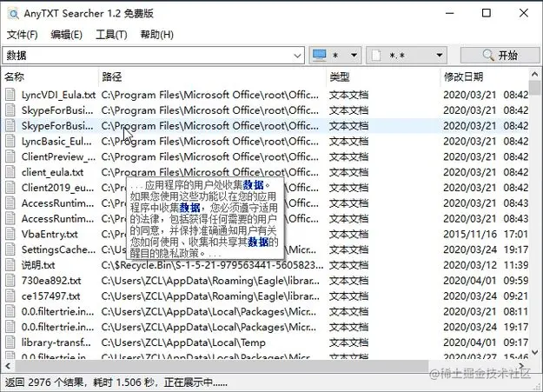This screenshot has width=543, height=392.
Task: Expand the search history dropdown arrow
Action: pos(297,56)
